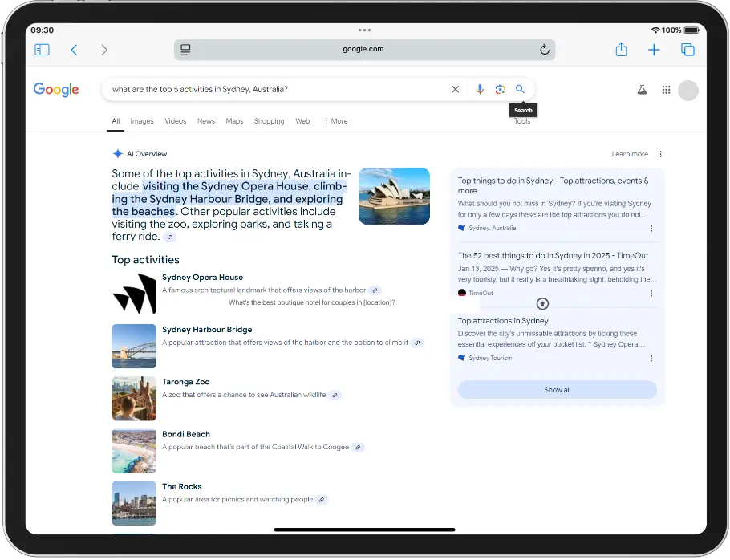730x560 pixels.
Task: Open the search Tools options
Action: 522,121
